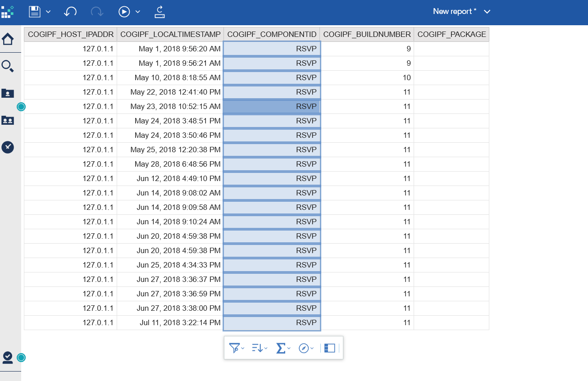Click build number 10 cell
This screenshot has height=381, width=588.
[x=367, y=77]
